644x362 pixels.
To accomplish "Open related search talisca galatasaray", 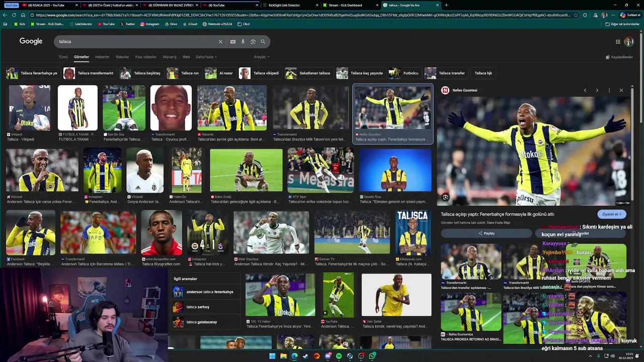I will click(206, 322).
